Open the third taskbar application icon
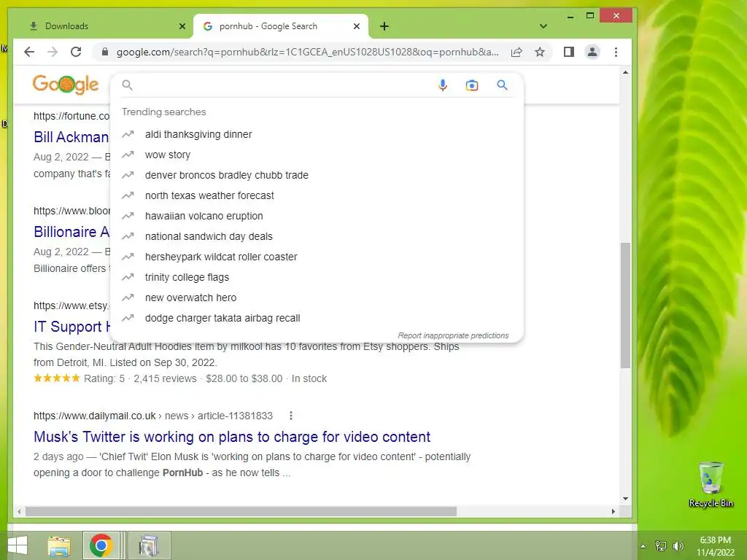This screenshot has width=747, height=560. pos(149,545)
